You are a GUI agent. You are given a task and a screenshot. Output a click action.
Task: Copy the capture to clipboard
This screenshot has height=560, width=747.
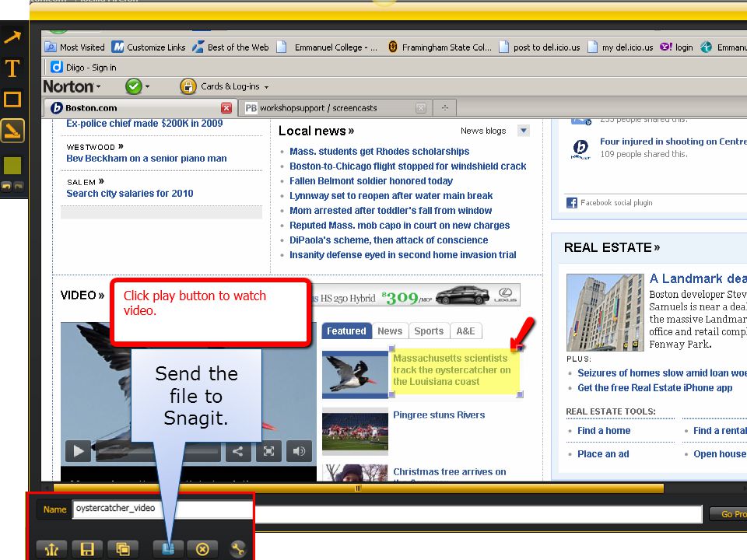pos(123,549)
